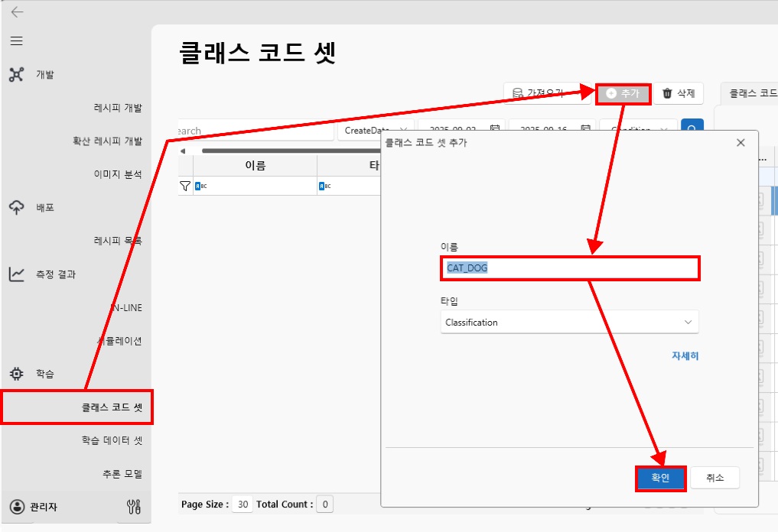Click the 자세히 link

[685, 356]
